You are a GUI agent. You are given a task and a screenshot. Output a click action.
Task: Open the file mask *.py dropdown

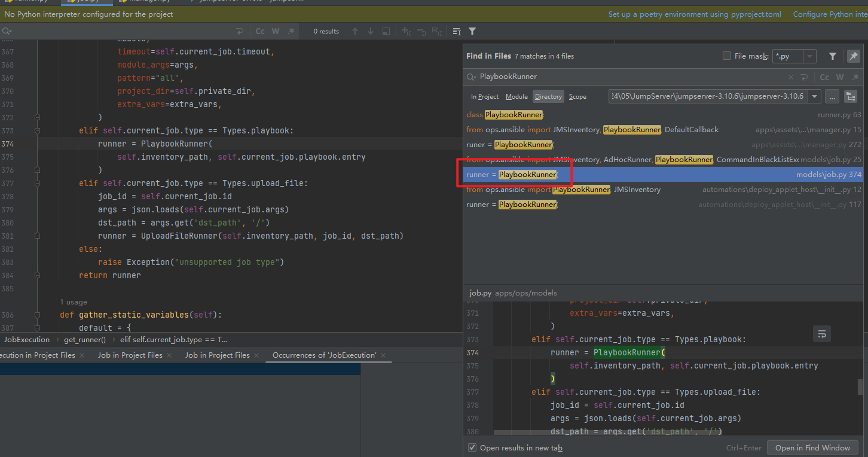point(809,56)
